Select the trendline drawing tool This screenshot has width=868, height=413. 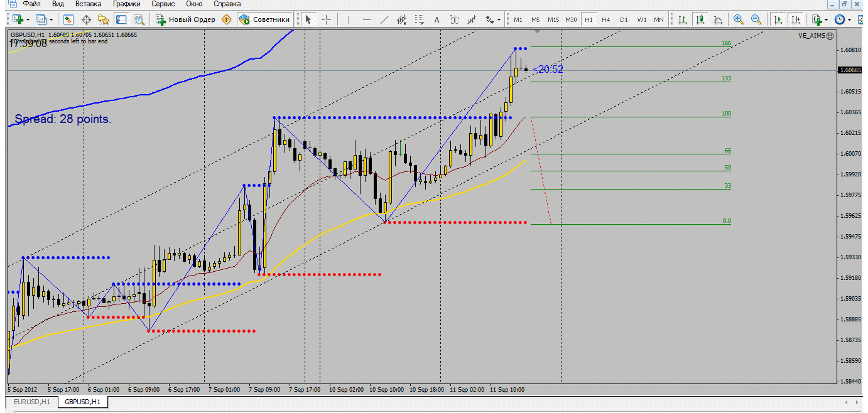click(384, 19)
